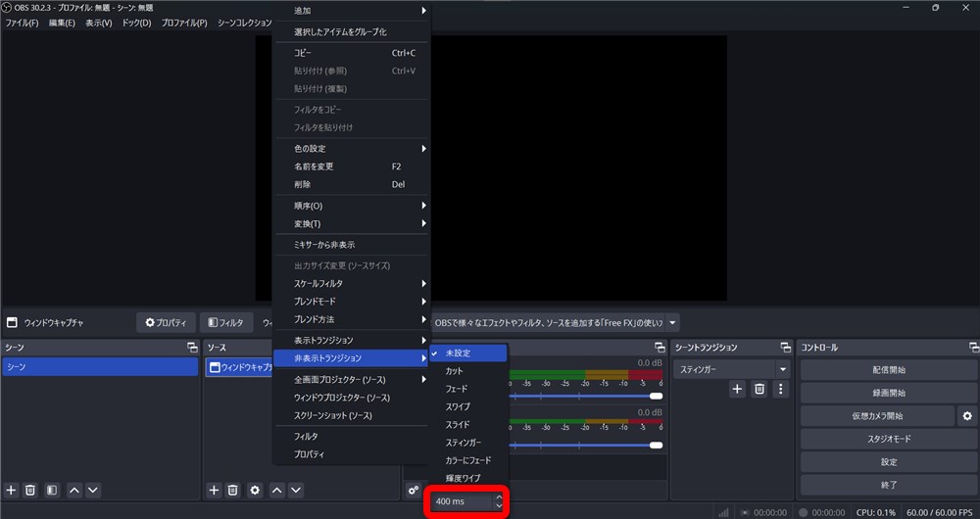This screenshot has width=980, height=519.
Task: Remove the scene transition via its trash icon
Action: (x=759, y=389)
